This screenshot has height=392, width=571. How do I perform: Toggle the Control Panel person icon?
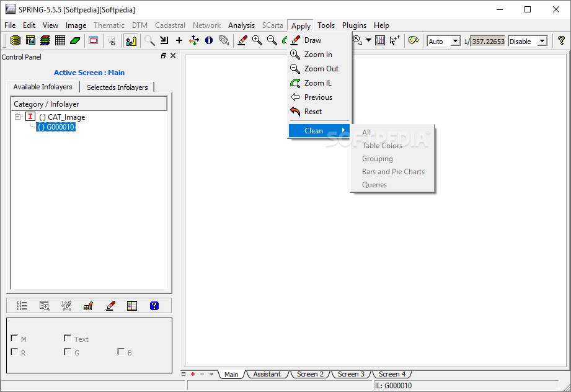pyautogui.click(x=130, y=40)
